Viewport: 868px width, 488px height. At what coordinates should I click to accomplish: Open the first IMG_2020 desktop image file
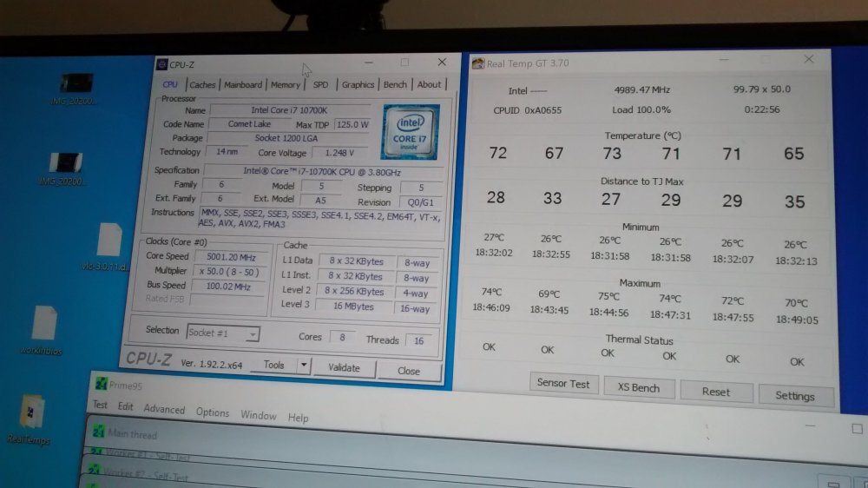(76, 89)
